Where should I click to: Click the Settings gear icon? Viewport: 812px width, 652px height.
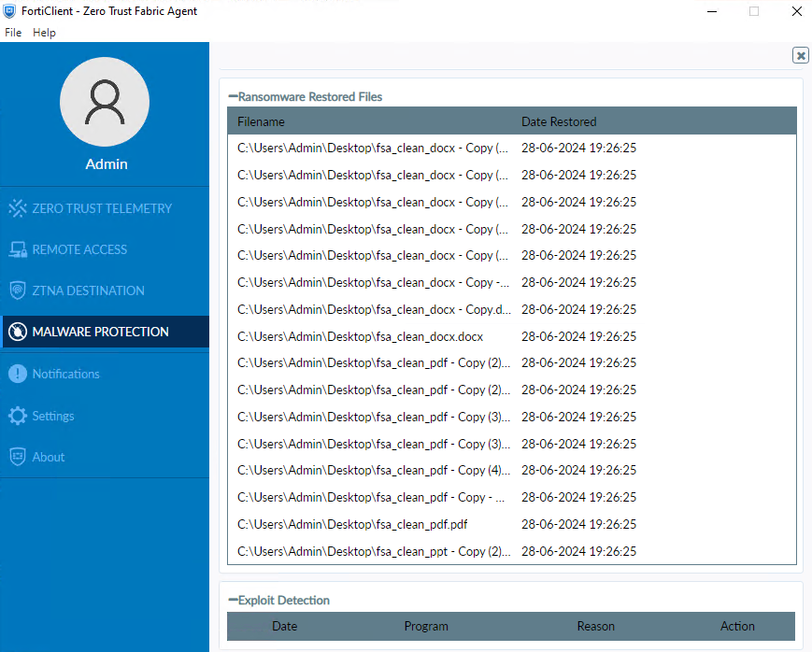[18, 416]
